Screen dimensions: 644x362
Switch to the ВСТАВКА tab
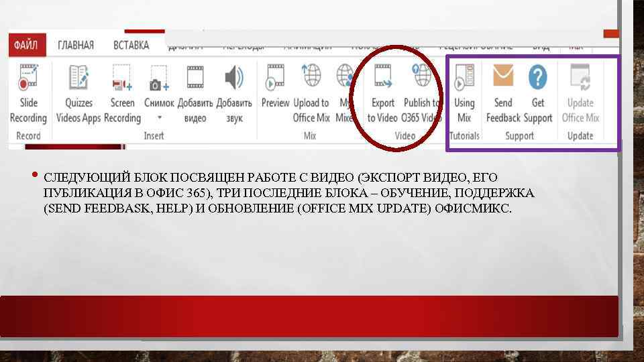[131, 45]
